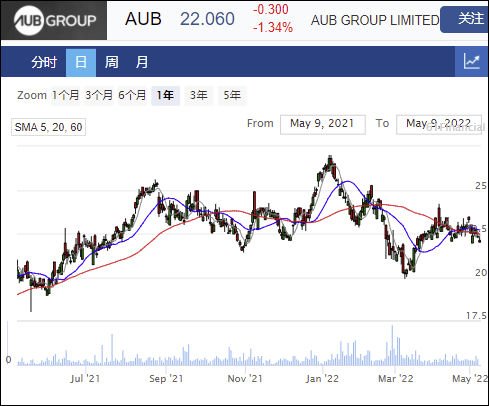The image size is (489, 406).
Task: Zoom chart to 1个月
Action: tap(65, 95)
